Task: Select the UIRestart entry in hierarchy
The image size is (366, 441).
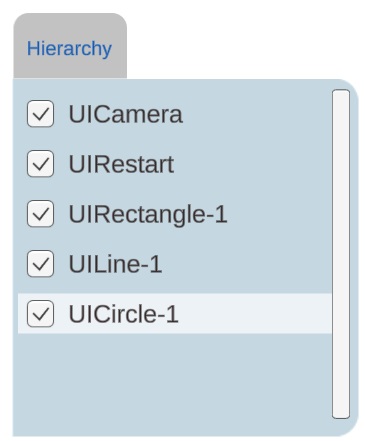Action: coord(121,164)
